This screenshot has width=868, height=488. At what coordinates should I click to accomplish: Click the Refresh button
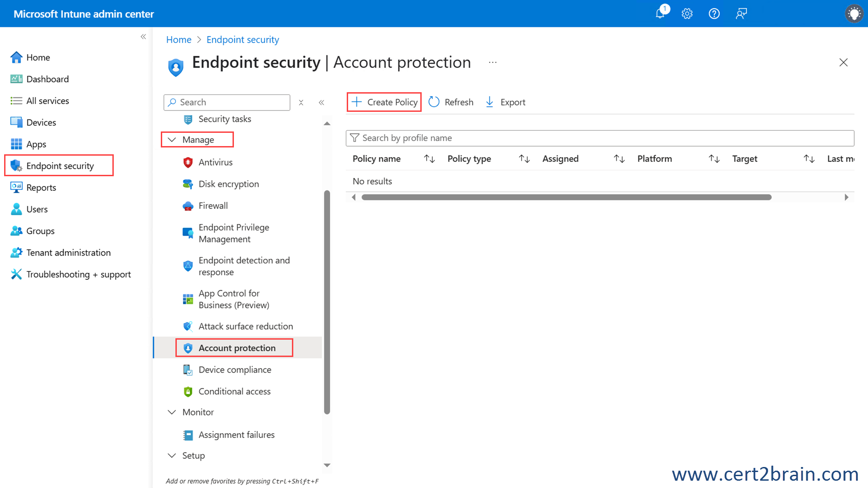click(x=451, y=102)
